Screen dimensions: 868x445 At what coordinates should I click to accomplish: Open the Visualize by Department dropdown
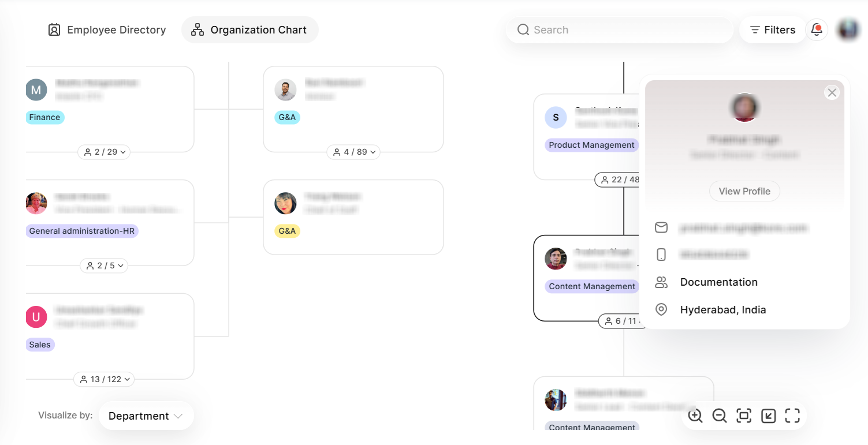pyautogui.click(x=146, y=416)
